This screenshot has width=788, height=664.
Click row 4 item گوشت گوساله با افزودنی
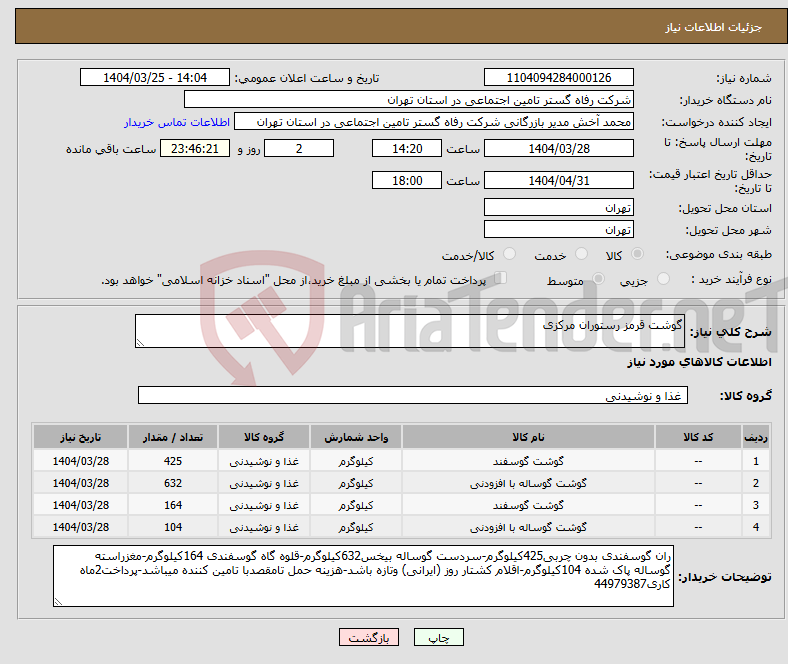click(528, 527)
